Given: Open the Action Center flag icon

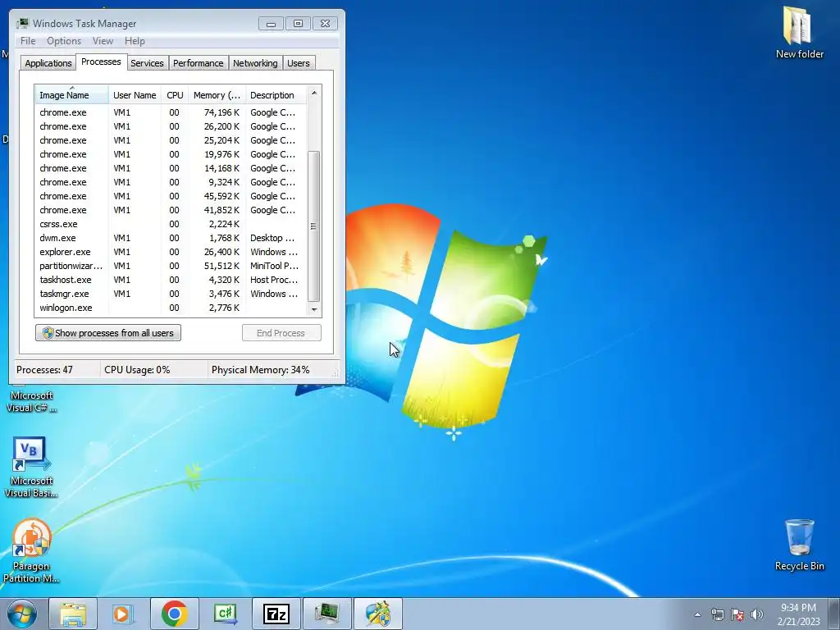Looking at the screenshot, I should tap(737, 615).
